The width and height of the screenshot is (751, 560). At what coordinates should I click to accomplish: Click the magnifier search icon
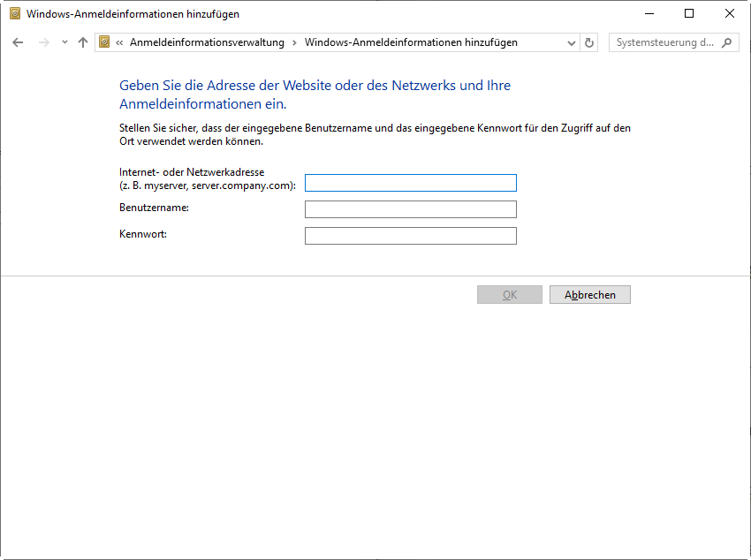pyautogui.click(x=727, y=42)
